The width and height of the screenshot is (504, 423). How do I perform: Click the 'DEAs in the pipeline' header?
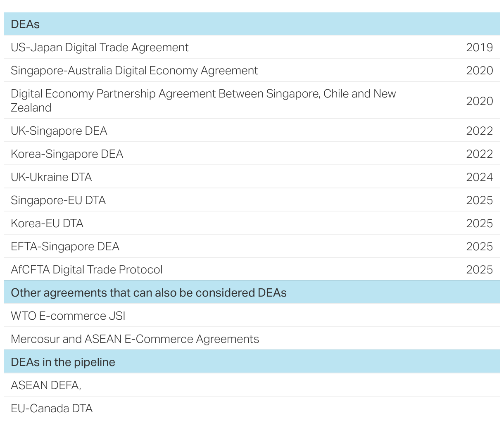[x=63, y=362]
